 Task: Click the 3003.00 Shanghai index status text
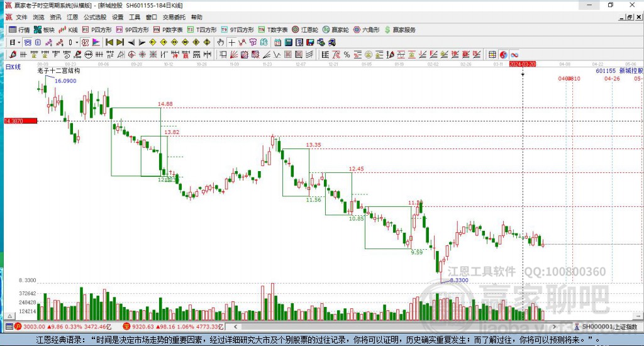point(34,326)
